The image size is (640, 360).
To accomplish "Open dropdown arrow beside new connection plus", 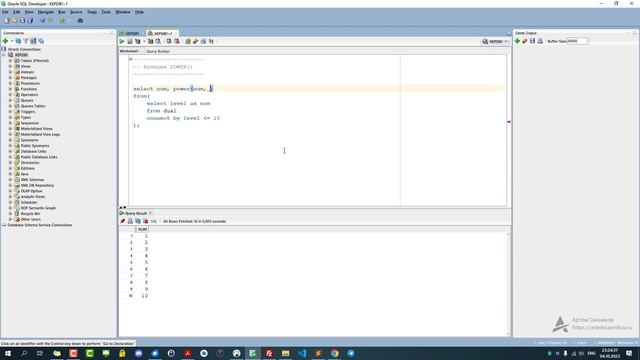I will click(11, 41).
